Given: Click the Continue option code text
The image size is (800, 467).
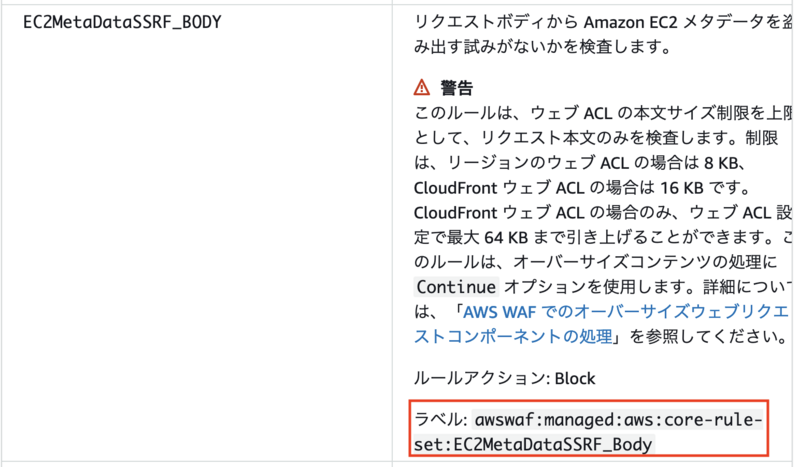Looking at the screenshot, I should [x=456, y=287].
